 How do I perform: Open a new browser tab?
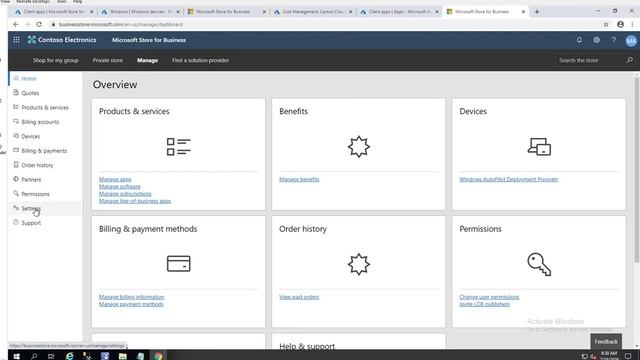pyautogui.click(x=537, y=12)
